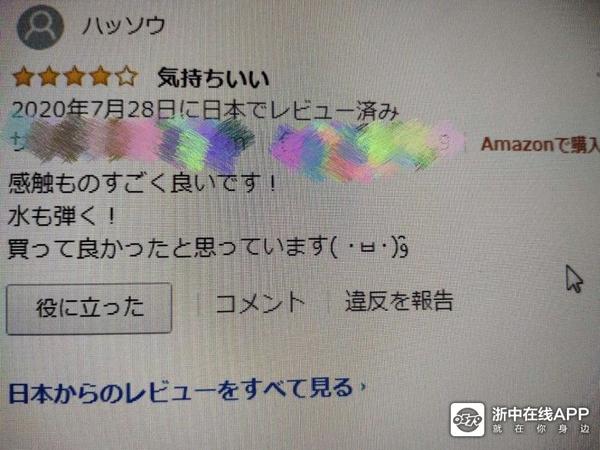This screenshot has height=450, width=600.
Task: Select 違反を報告 to report abuse
Action: pos(399,301)
